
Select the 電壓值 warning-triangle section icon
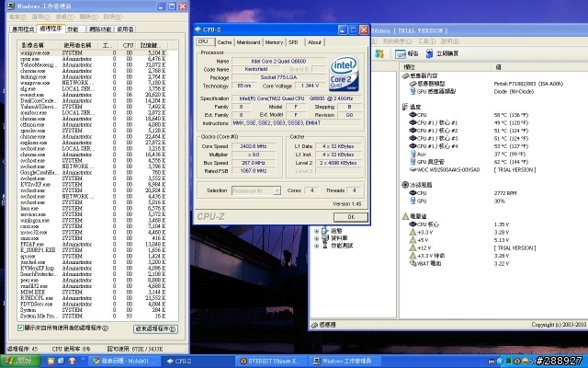click(x=405, y=216)
